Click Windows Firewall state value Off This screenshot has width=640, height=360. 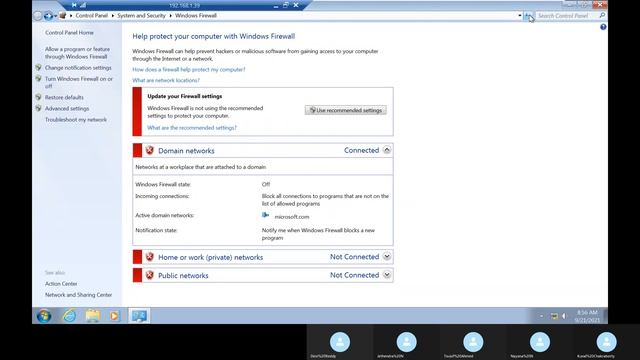(266, 184)
